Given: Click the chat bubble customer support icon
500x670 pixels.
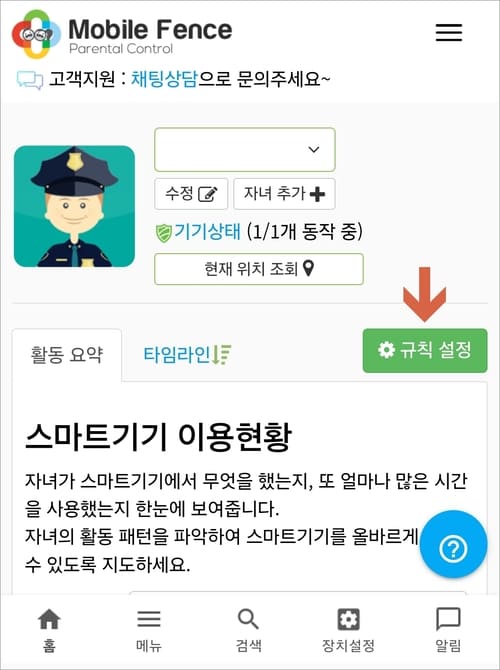Looking at the screenshot, I should (x=30, y=80).
